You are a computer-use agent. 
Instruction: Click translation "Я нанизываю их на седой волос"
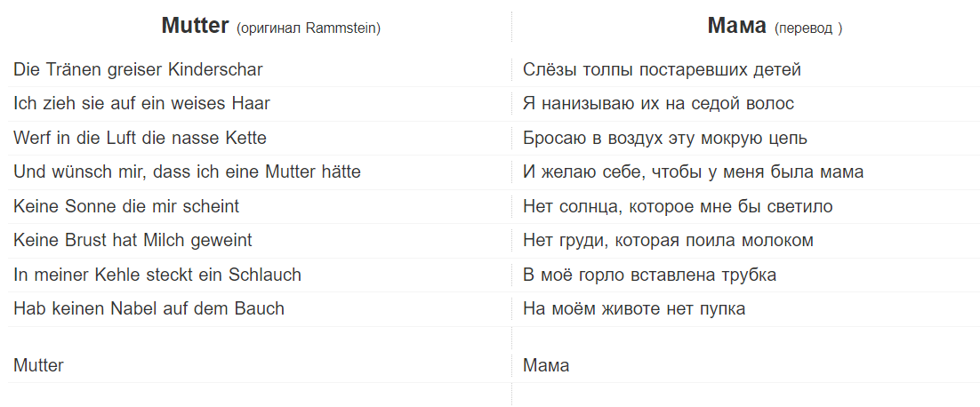tap(658, 103)
